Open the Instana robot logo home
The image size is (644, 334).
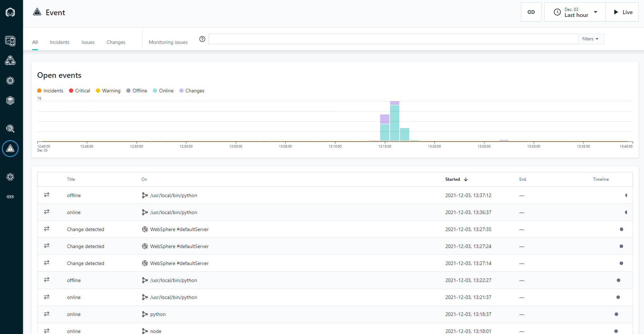tap(10, 12)
